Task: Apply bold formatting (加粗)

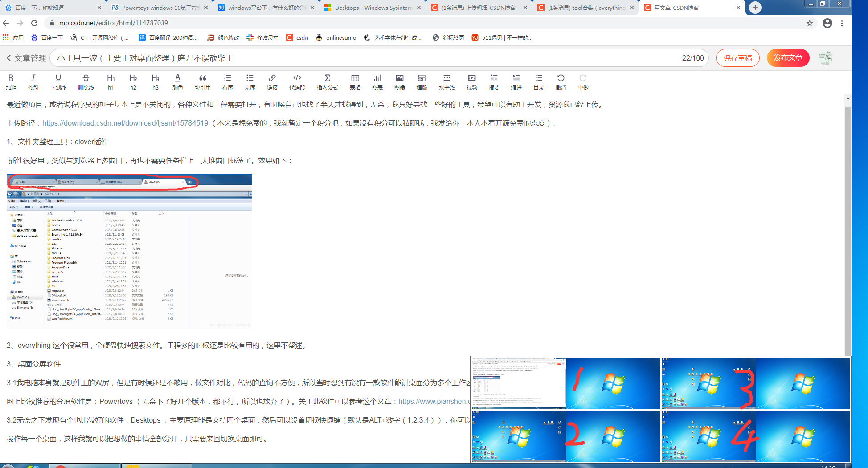Action: click(x=11, y=82)
